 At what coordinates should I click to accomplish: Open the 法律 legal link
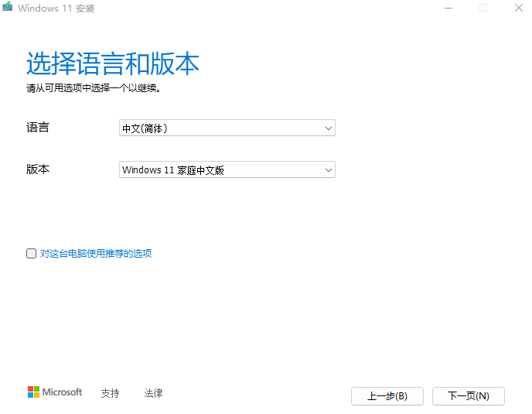pos(153,393)
